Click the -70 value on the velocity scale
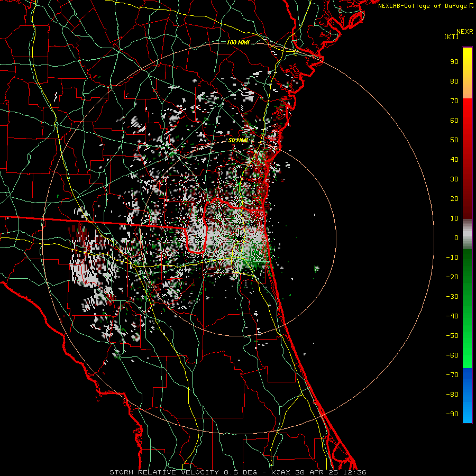476x476 pixels. (452, 375)
